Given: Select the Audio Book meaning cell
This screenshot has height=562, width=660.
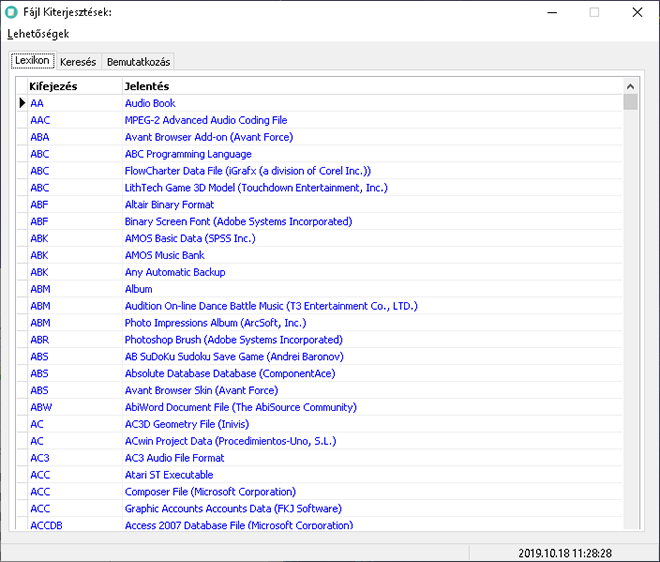Looking at the screenshot, I should [372, 103].
